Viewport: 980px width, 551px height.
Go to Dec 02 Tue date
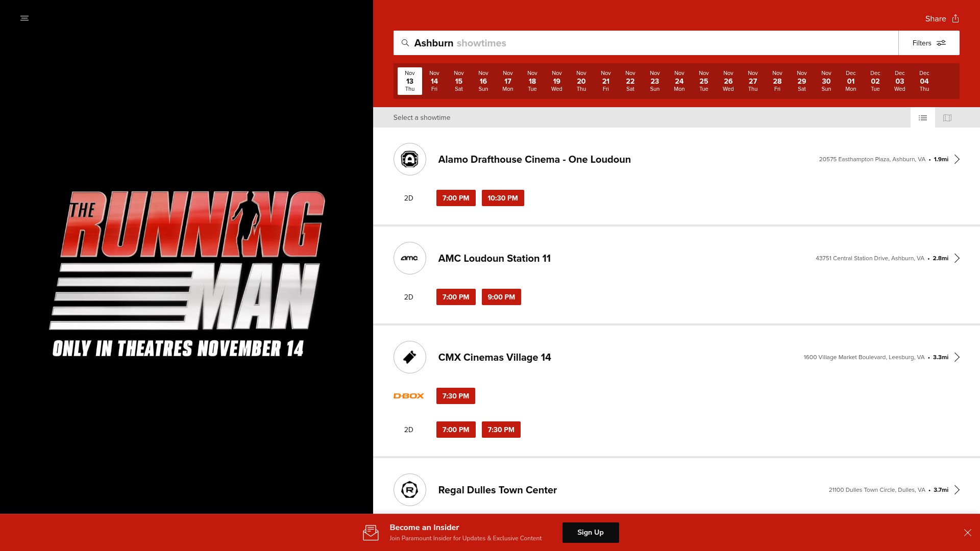click(875, 81)
